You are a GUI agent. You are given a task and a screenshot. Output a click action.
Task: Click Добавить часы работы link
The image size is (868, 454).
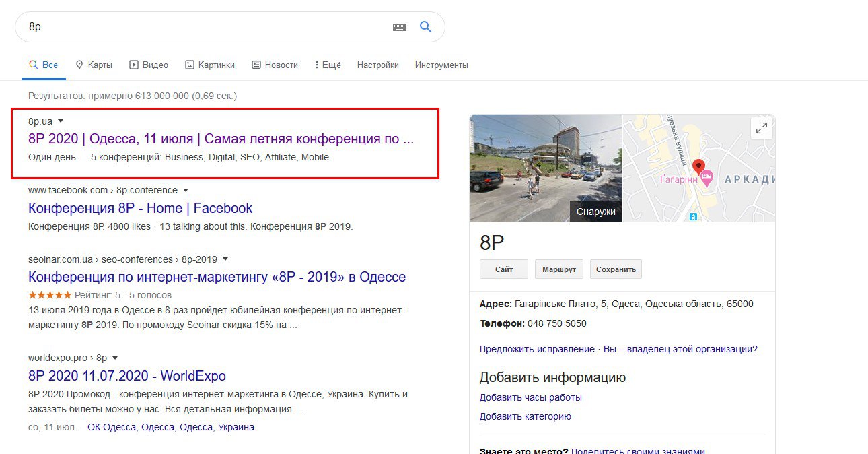coord(531,397)
